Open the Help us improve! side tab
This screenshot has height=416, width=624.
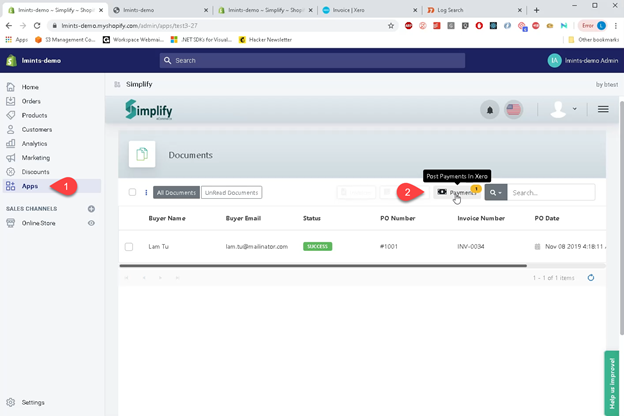612,383
